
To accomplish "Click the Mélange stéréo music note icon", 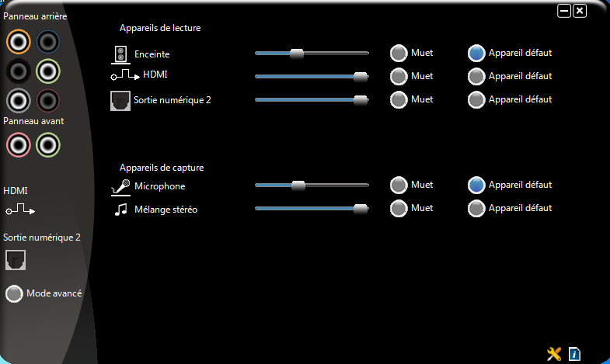I will [x=120, y=209].
